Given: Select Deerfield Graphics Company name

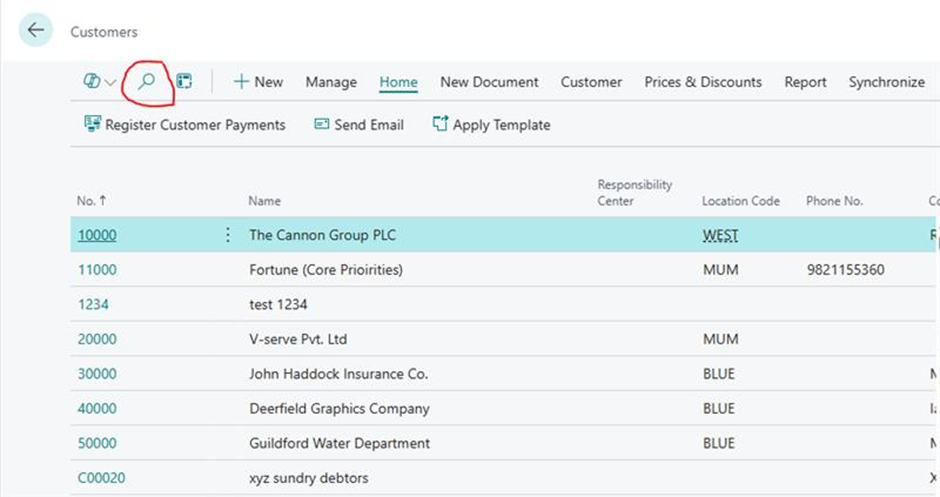Looking at the screenshot, I should (339, 409).
